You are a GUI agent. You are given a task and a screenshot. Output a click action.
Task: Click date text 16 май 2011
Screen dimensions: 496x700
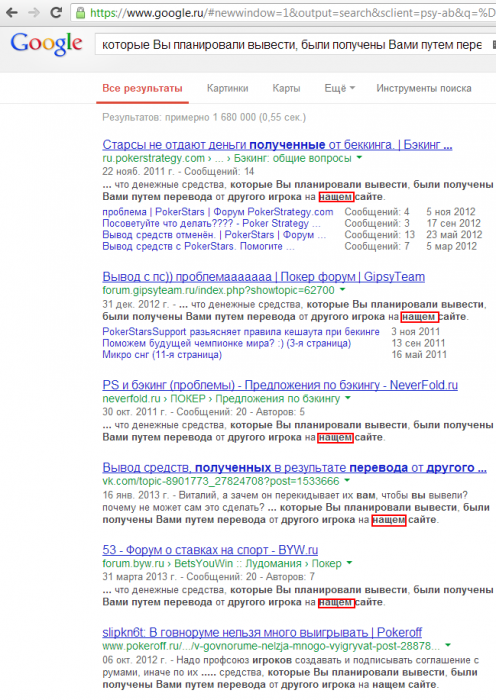[419, 355]
